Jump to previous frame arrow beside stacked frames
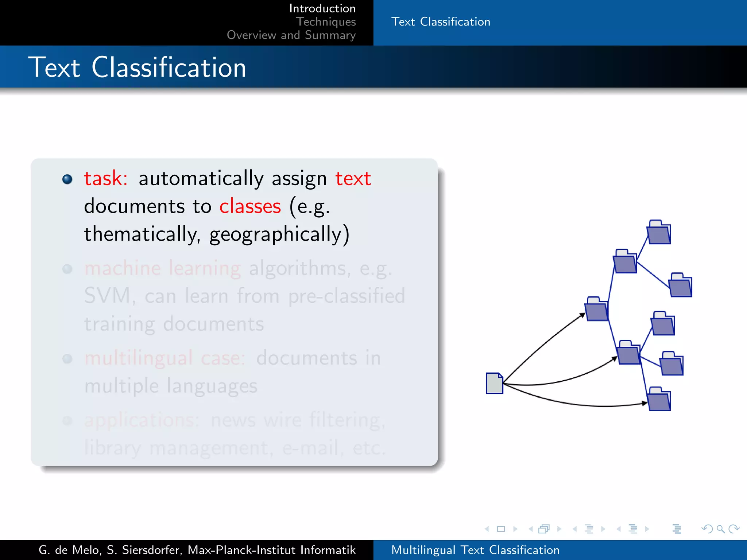Viewport: 747px width, 560px height. click(x=531, y=529)
